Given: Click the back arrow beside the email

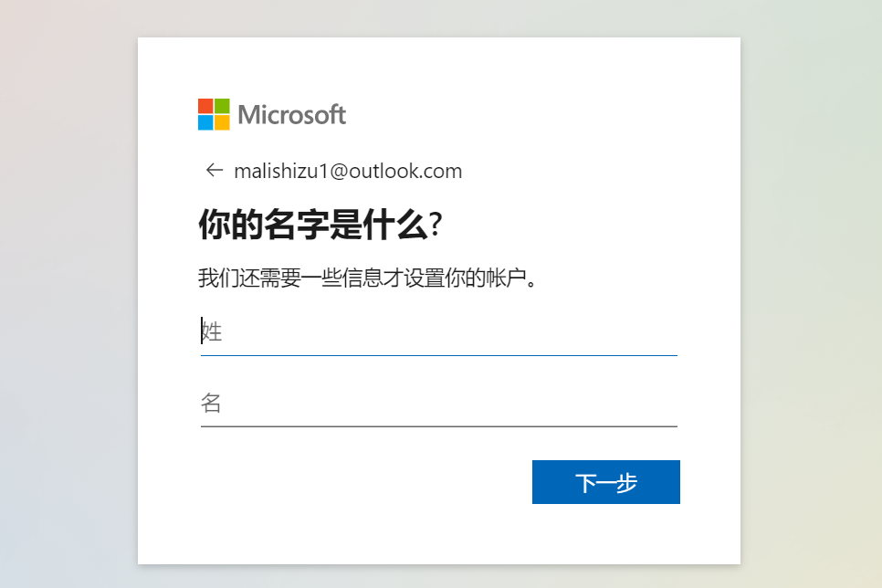Looking at the screenshot, I should click(215, 170).
